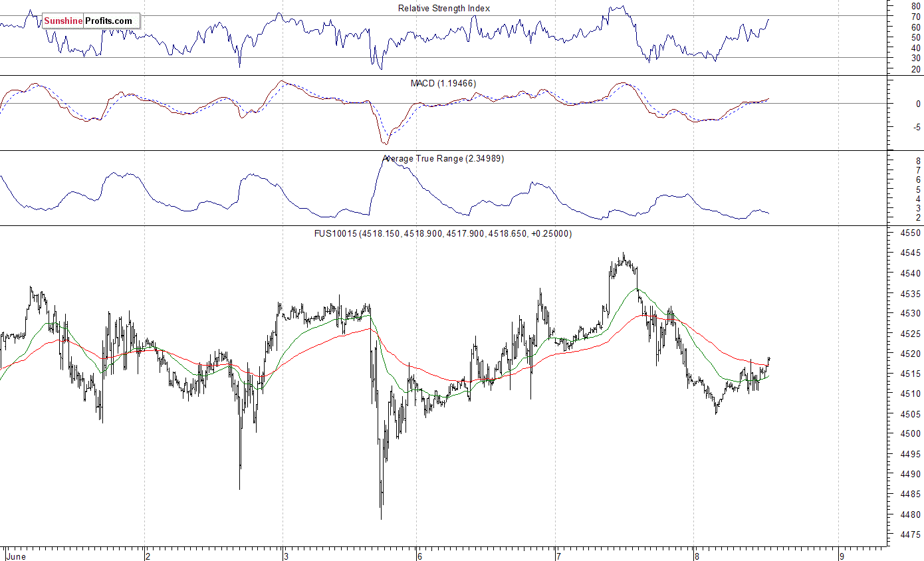
Task: Click the MACD axis value -5
Action: pos(917,128)
